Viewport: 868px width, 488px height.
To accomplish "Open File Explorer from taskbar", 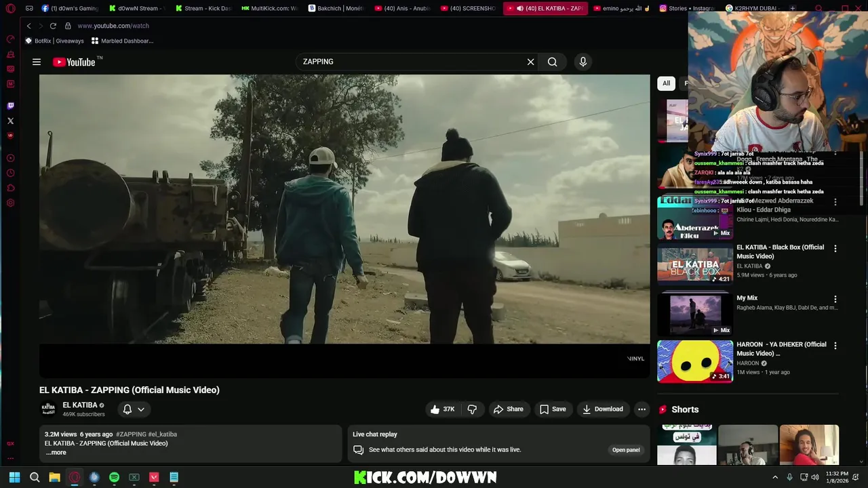I will 54,477.
